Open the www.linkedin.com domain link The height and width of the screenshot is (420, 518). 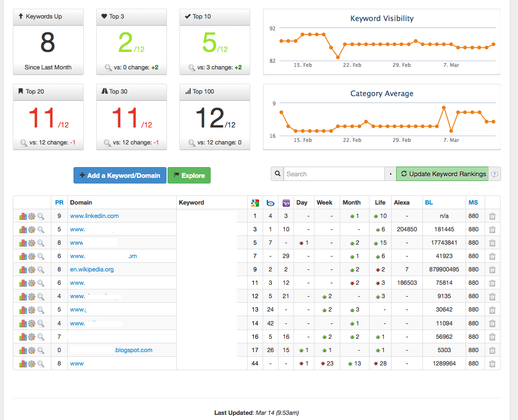95,216
